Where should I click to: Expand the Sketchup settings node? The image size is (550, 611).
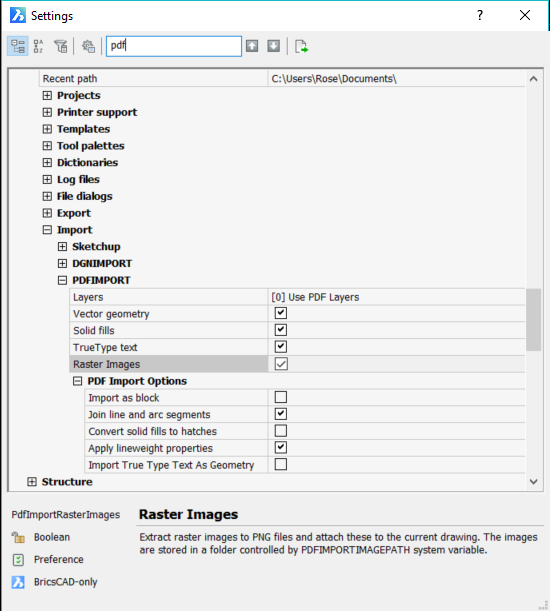[x=62, y=247]
